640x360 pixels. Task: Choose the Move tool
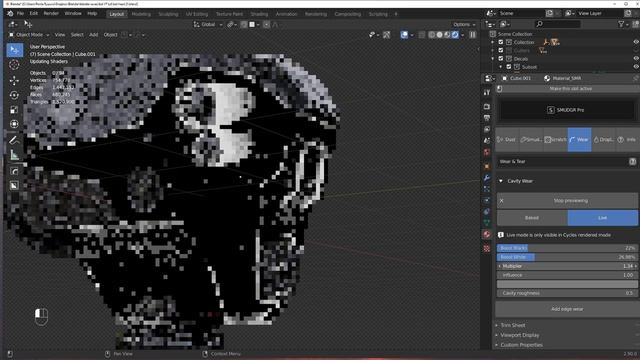click(x=14, y=80)
